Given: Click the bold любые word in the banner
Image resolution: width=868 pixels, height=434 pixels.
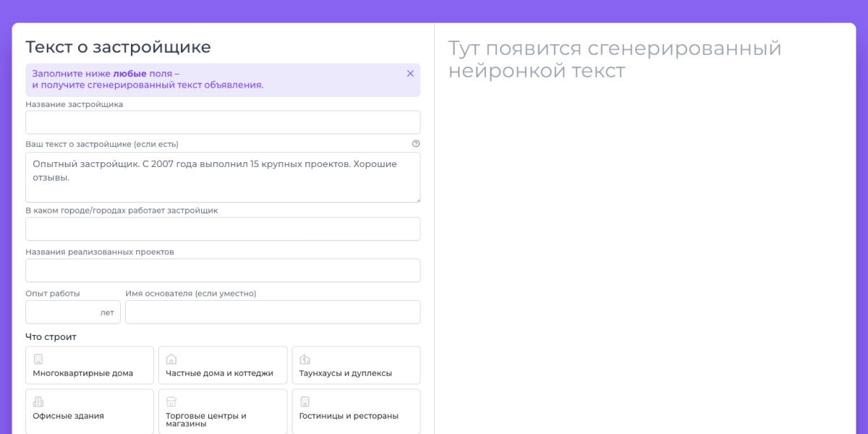Looking at the screenshot, I should click(129, 74).
